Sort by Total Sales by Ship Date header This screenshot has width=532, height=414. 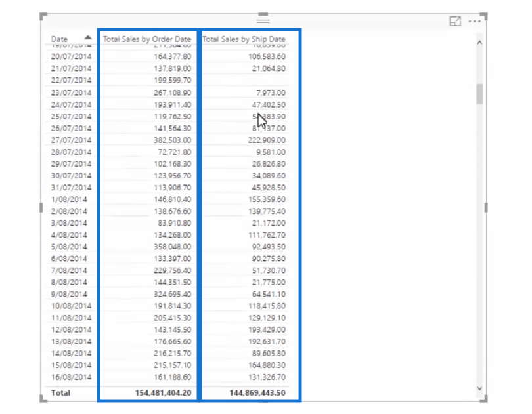(244, 39)
